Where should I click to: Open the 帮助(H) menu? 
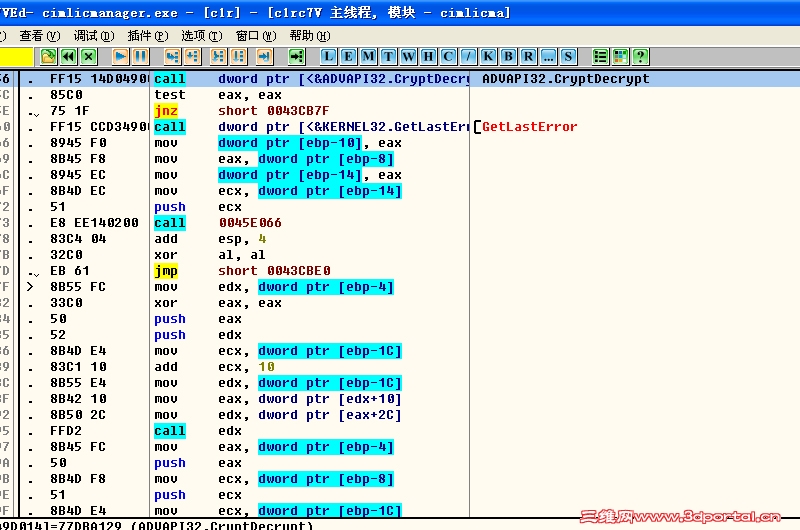tap(310, 36)
